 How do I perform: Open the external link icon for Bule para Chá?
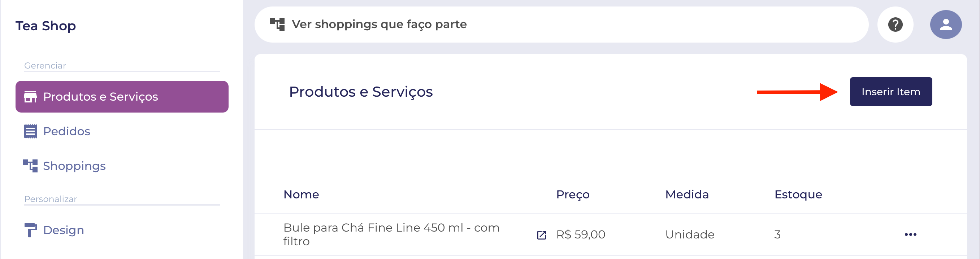[541, 235]
